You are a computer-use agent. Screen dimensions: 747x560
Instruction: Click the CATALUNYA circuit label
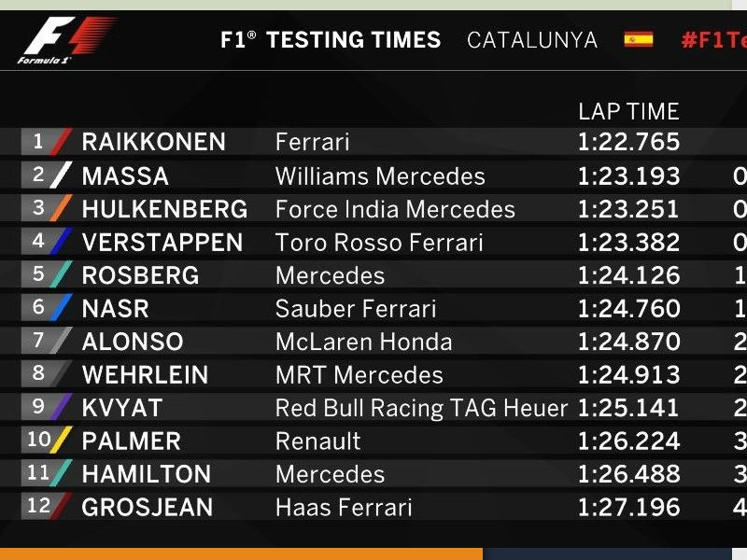click(x=532, y=40)
